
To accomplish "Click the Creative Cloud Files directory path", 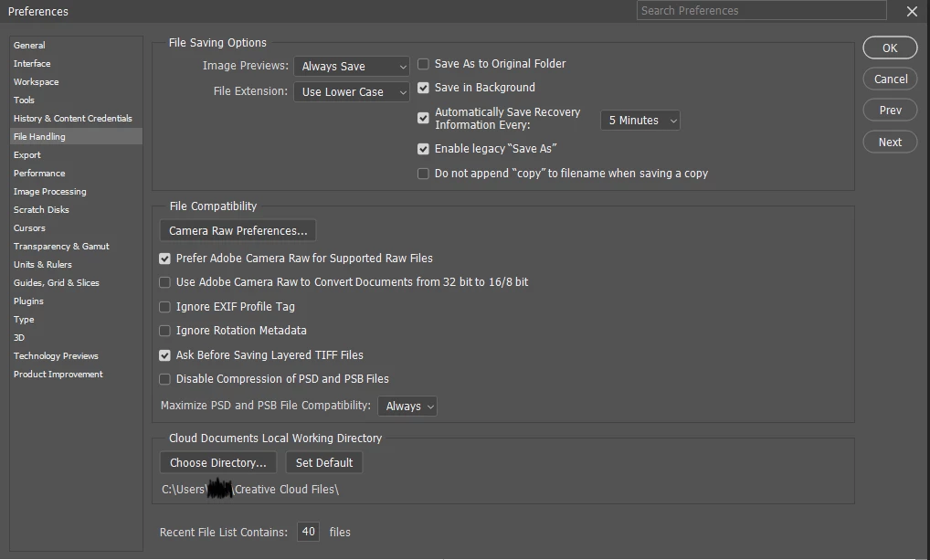I will click(250, 490).
